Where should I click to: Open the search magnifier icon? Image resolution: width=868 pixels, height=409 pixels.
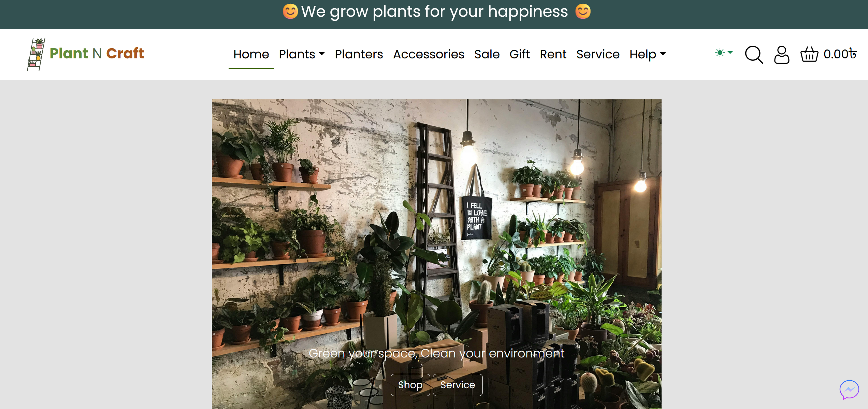[754, 55]
